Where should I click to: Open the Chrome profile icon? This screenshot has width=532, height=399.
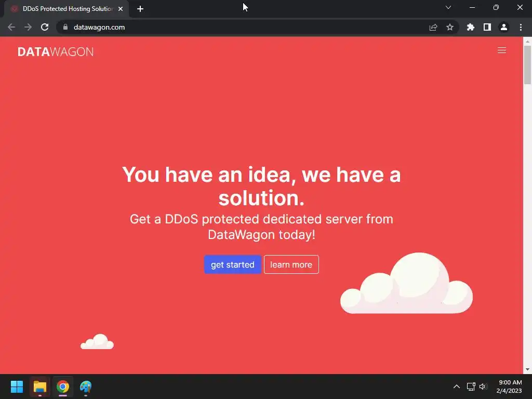pos(504,27)
